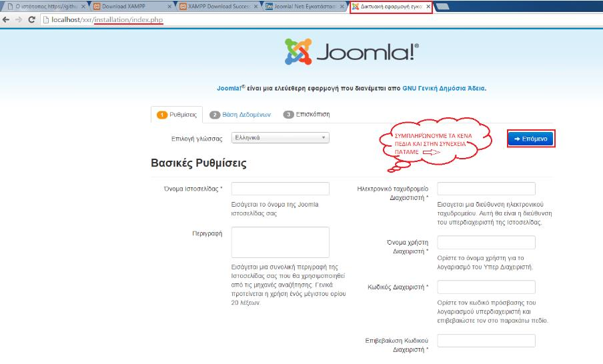Click the 'Όνομα Ιστοσελίδας *' label
This screenshot has width=603, height=364.
point(193,189)
